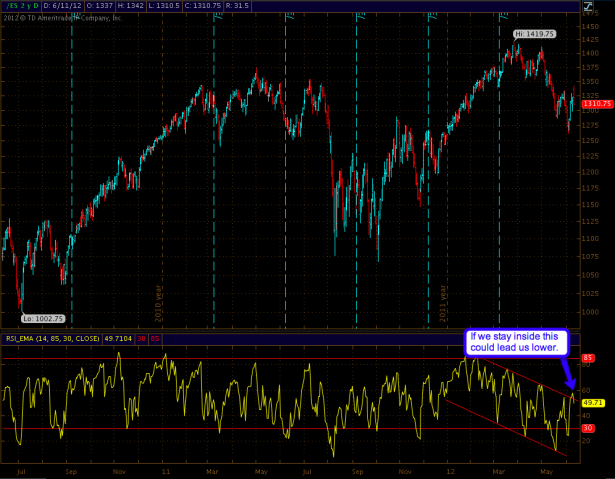This screenshot has width=615, height=479.
Task: Click the '2010 year' vertical marker label
Action: (x=158, y=302)
